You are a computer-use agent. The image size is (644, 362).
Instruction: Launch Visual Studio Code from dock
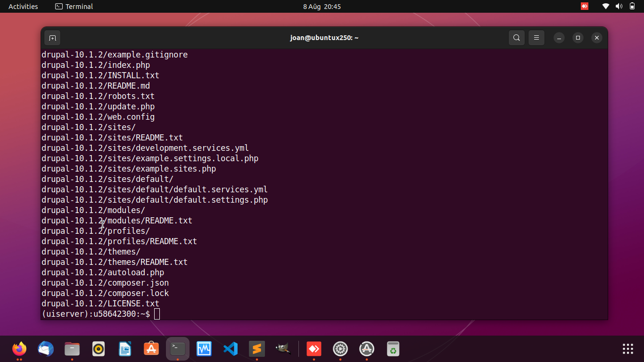[x=231, y=349]
